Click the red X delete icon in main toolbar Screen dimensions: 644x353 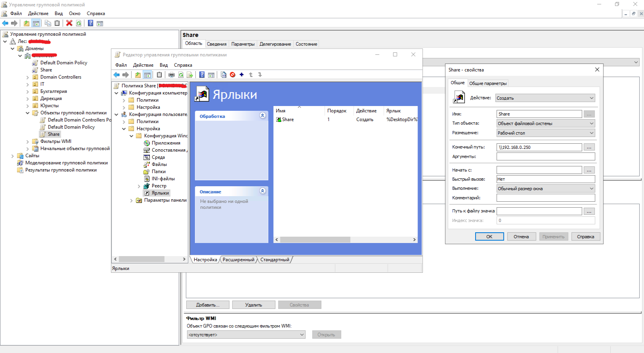[69, 23]
